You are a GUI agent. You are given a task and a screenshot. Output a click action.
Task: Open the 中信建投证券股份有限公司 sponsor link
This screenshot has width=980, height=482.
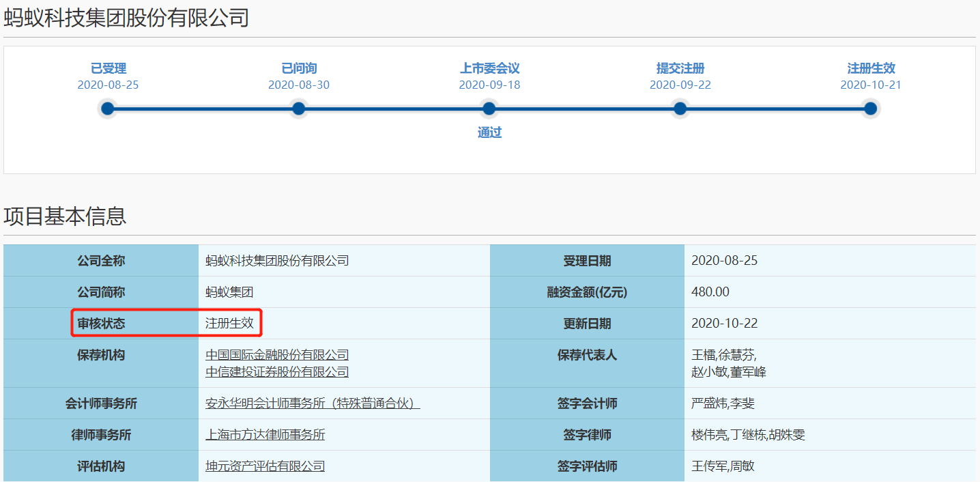point(277,372)
